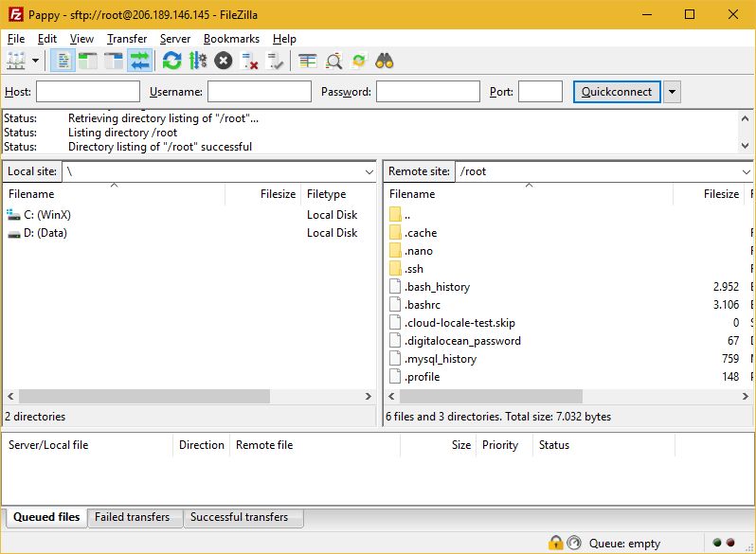Toggle remote directory tree display

(x=114, y=62)
